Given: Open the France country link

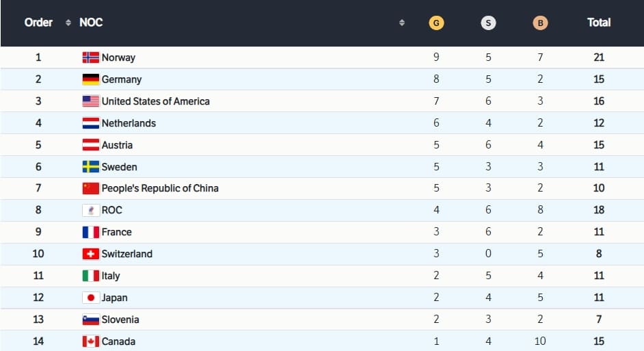Looking at the screenshot, I should coord(116,232).
